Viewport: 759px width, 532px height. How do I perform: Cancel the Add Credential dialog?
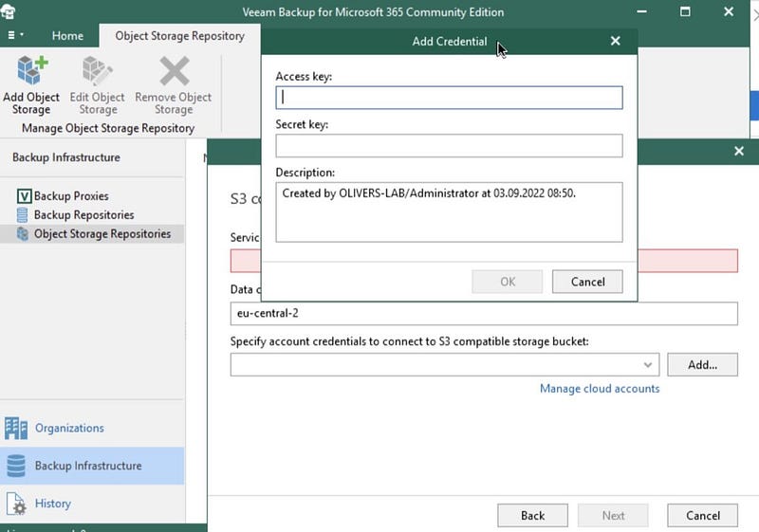point(587,282)
